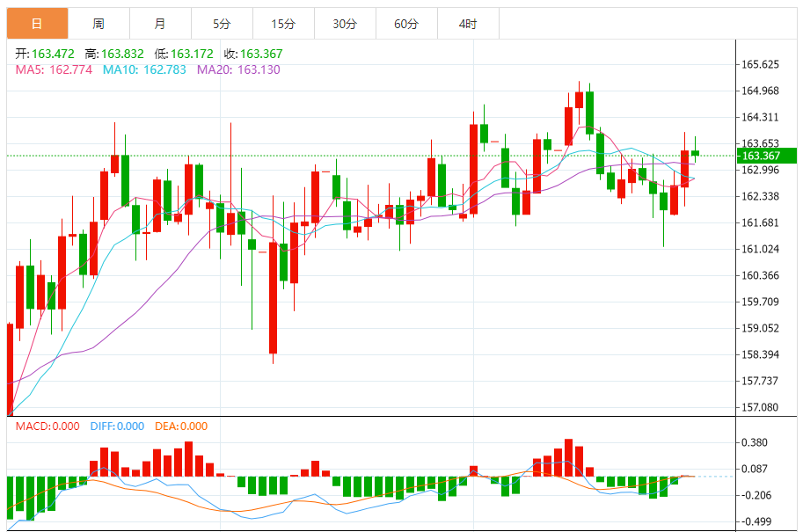Click the 164.311 price axis label

(760, 117)
